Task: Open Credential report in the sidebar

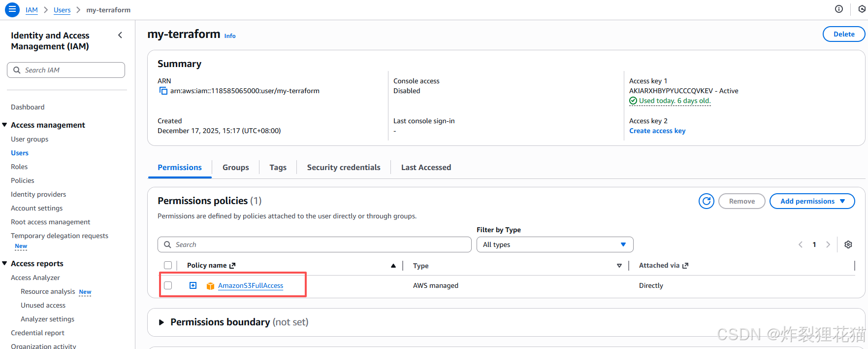Action: point(37,333)
